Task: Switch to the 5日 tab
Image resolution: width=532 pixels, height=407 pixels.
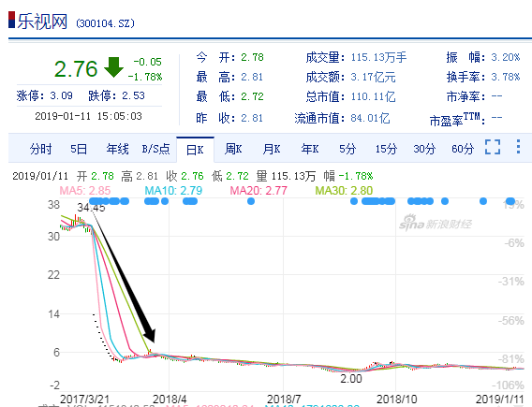Action: [x=79, y=149]
